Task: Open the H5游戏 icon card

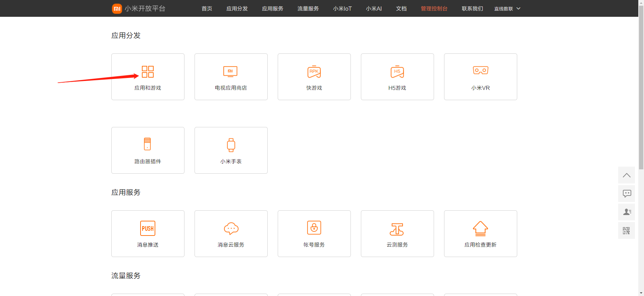Action: pos(397,72)
